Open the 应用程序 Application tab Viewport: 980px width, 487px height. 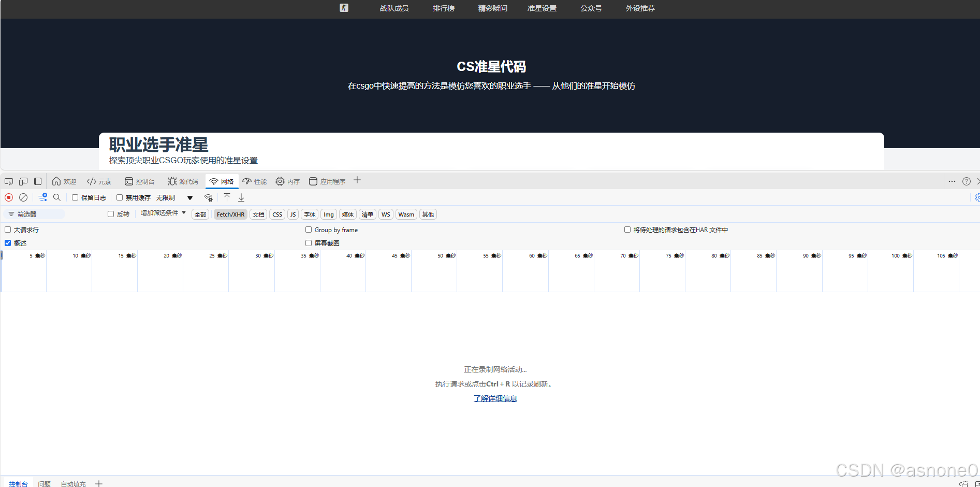pos(327,181)
